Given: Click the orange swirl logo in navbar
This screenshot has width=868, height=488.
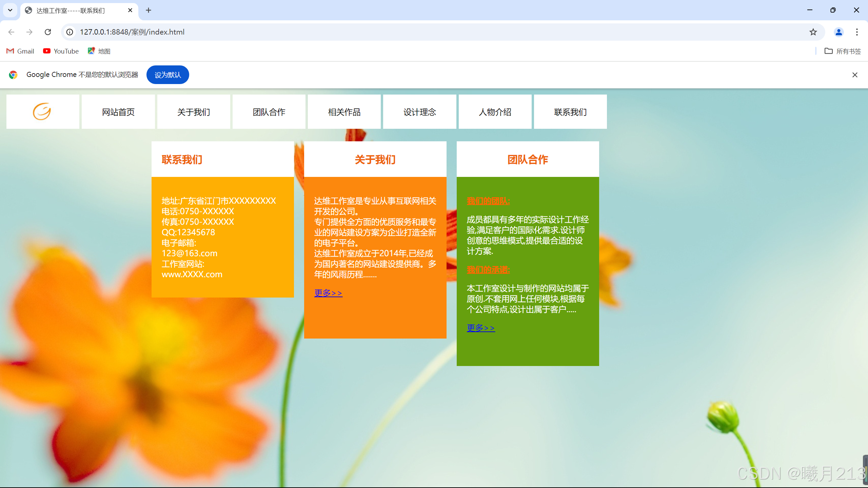Looking at the screenshot, I should tap(42, 111).
